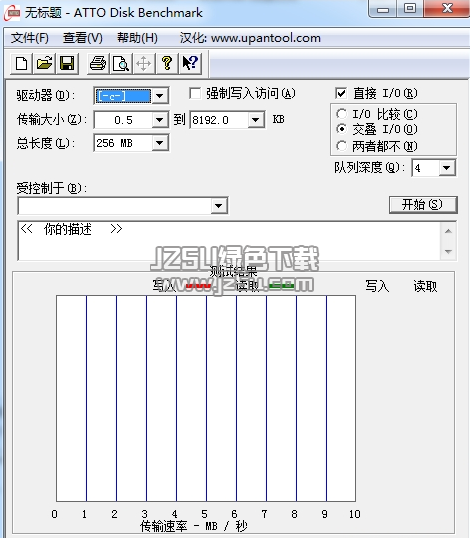Open the 队列深度 dropdown
Viewport: 470px width, 538px height.
point(447,168)
